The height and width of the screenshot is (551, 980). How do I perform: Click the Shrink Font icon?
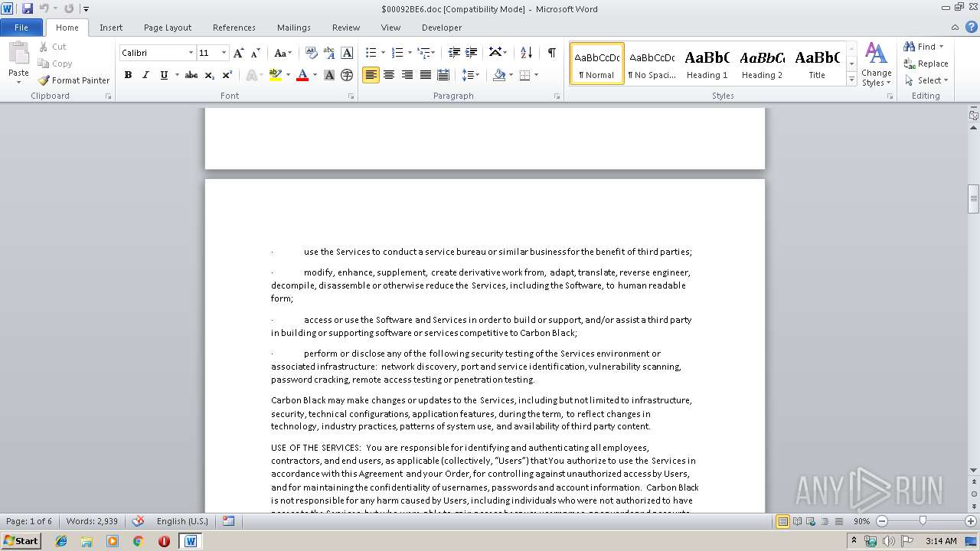255,53
